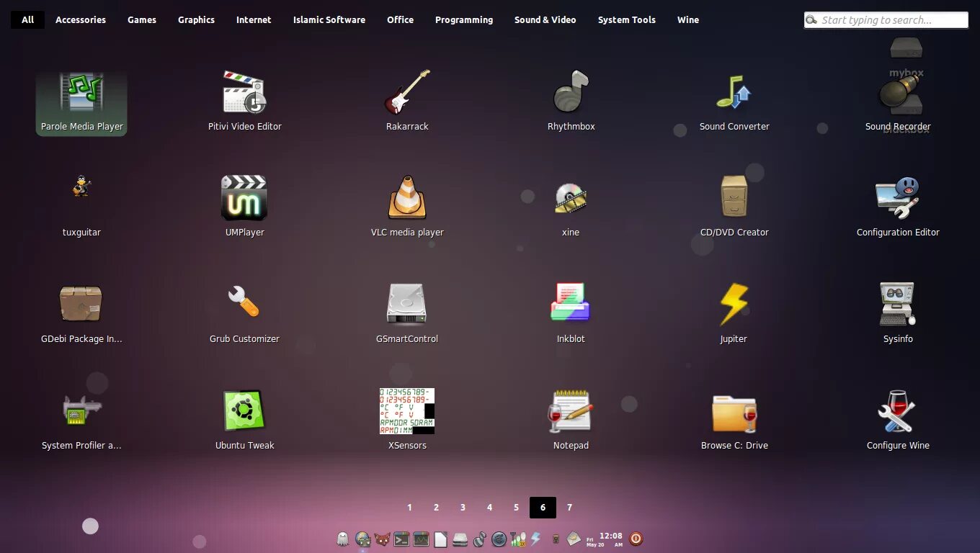980x553 pixels.
Task: Go to page 2
Action: [x=436, y=508]
